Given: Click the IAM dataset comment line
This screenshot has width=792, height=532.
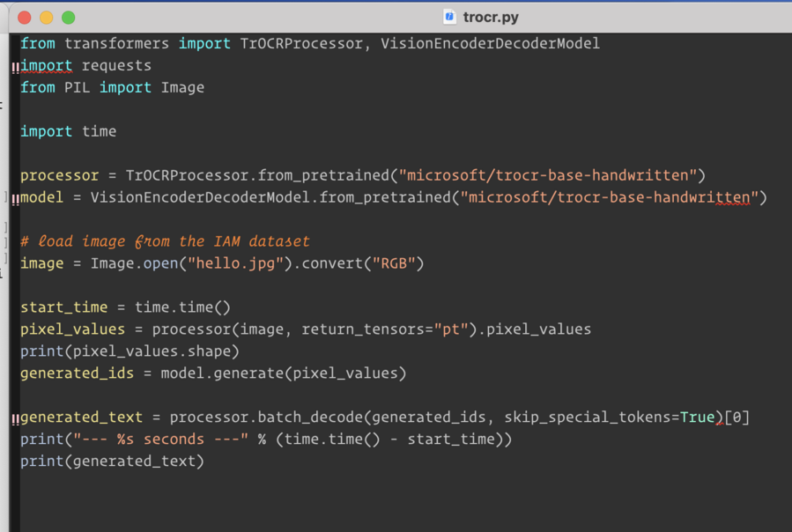Looking at the screenshot, I should (165, 241).
